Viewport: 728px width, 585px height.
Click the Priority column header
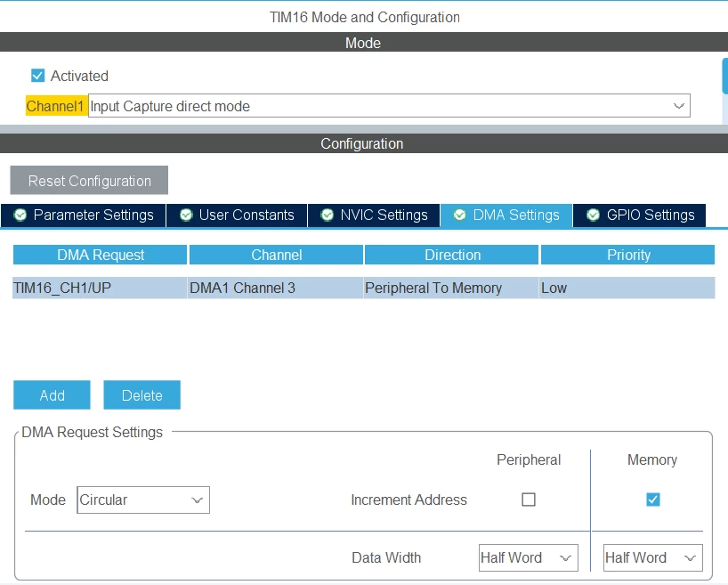click(x=627, y=255)
